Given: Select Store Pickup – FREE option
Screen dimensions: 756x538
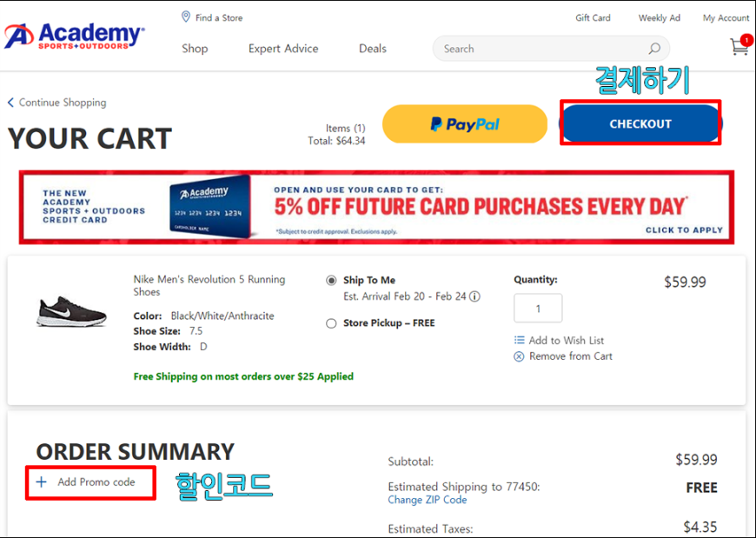Looking at the screenshot, I should point(331,323).
